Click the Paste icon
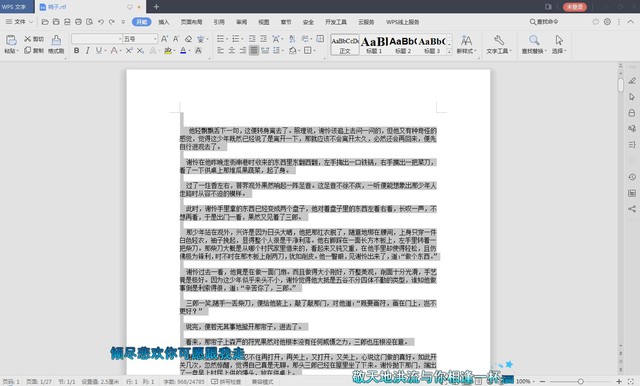Screen dimensions: 640x386 (x=11, y=40)
